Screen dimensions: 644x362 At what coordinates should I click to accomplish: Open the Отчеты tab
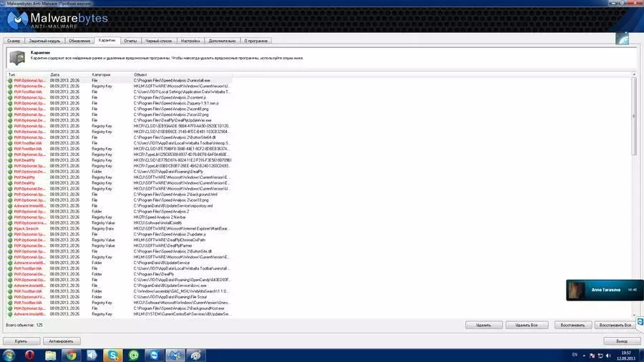click(x=130, y=41)
